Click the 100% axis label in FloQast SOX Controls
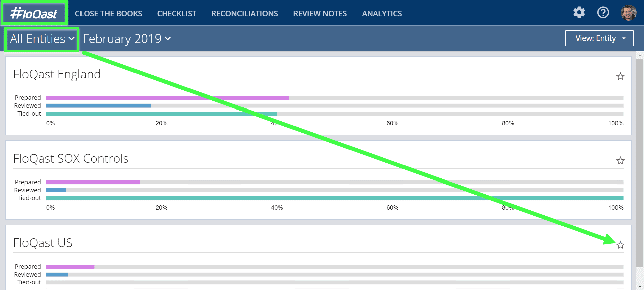 pos(616,208)
